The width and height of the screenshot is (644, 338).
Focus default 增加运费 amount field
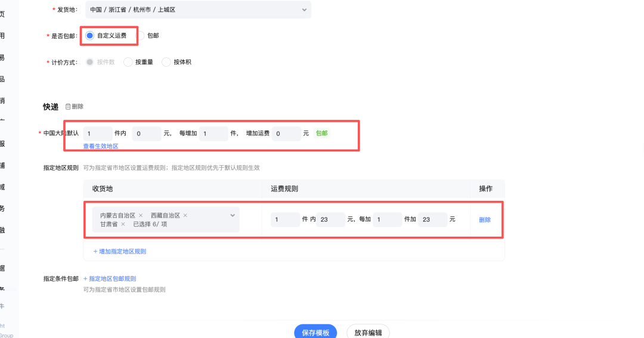point(286,134)
